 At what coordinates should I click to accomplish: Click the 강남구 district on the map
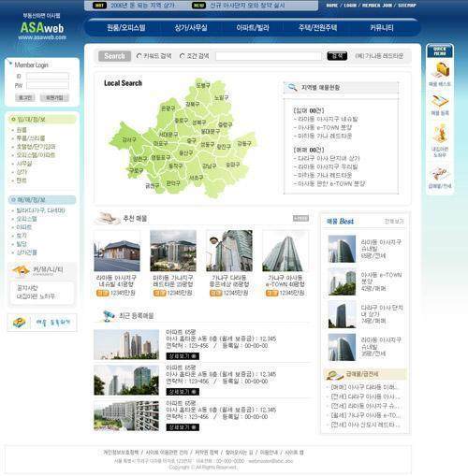point(209,166)
